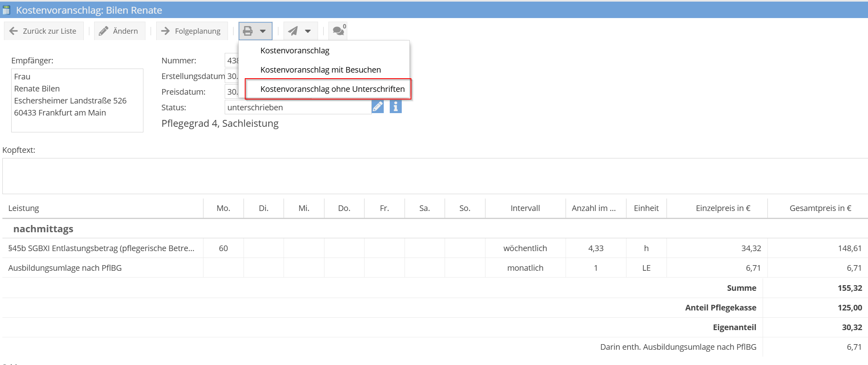Click the Einheit column header
This screenshot has width=868, height=365.
646,208
